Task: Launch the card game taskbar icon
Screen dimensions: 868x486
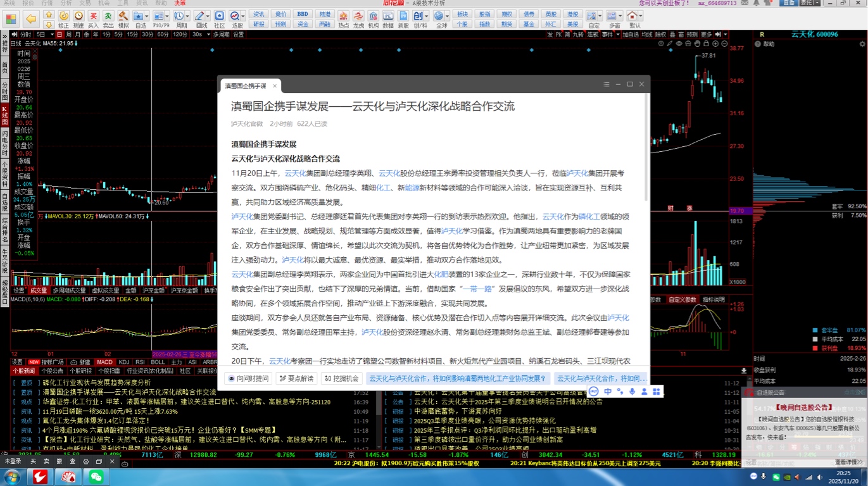Action: pos(68,477)
